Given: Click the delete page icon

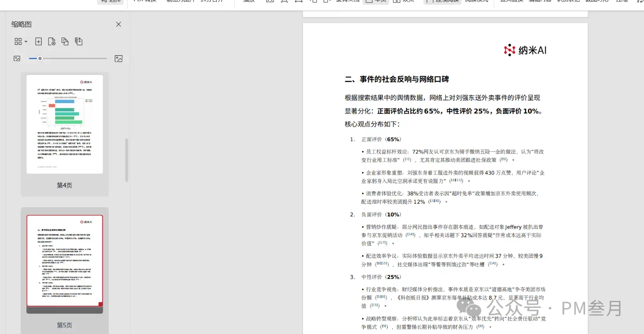Looking at the screenshot, I should (x=52, y=41).
